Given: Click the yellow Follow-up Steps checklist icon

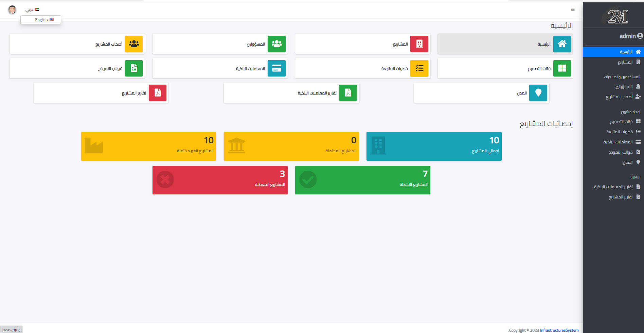Looking at the screenshot, I should click(x=419, y=68).
